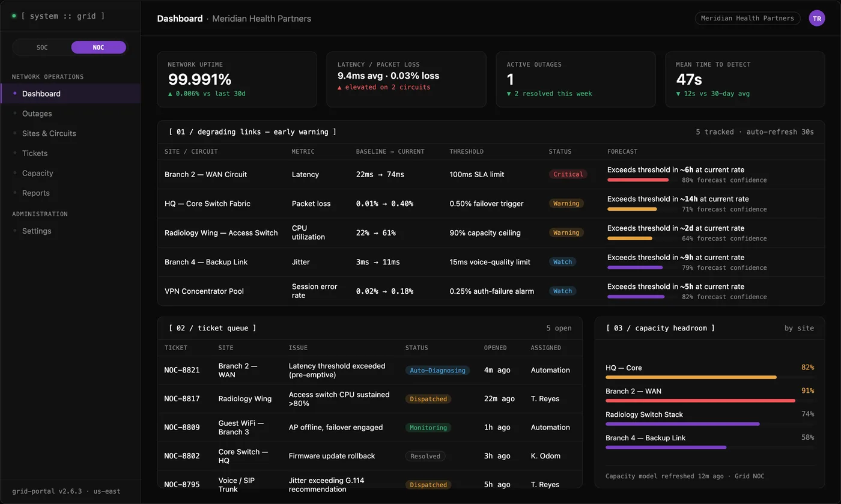Click the green system grid status dot

[14, 16]
